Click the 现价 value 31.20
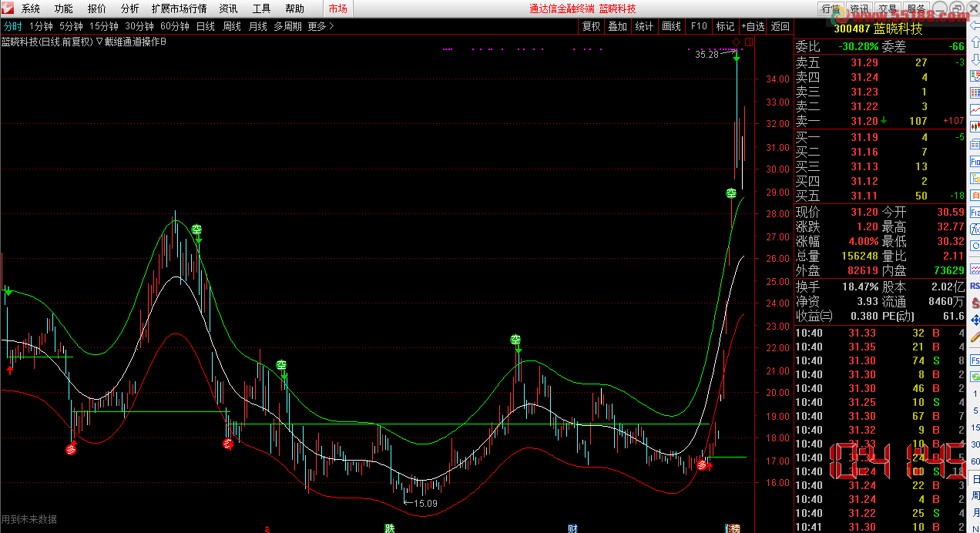Image resolution: width=980 pixels, height=533 pixels. coord(864,212)
